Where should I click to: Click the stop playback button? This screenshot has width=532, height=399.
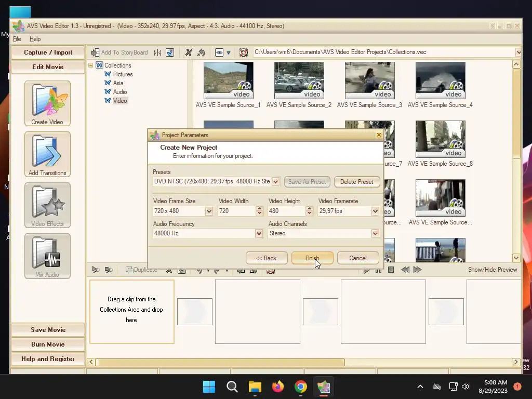391,270
